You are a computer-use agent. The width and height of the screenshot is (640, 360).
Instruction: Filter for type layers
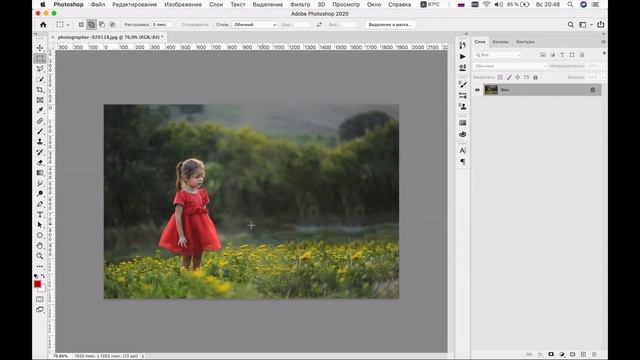pyautogui.click(x=562, y=55)
